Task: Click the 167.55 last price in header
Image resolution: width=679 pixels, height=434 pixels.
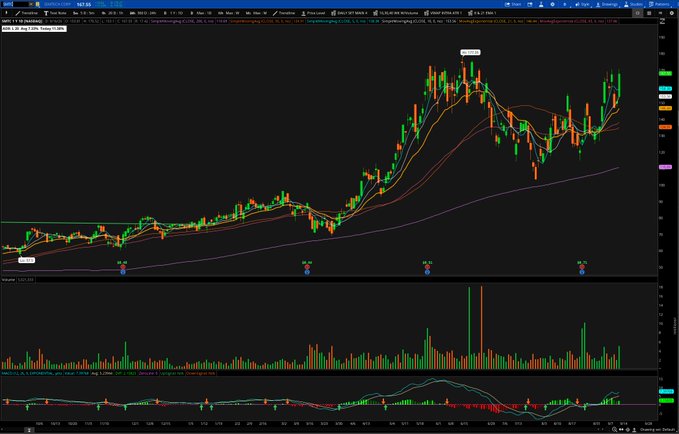Action: pos(84,4)
